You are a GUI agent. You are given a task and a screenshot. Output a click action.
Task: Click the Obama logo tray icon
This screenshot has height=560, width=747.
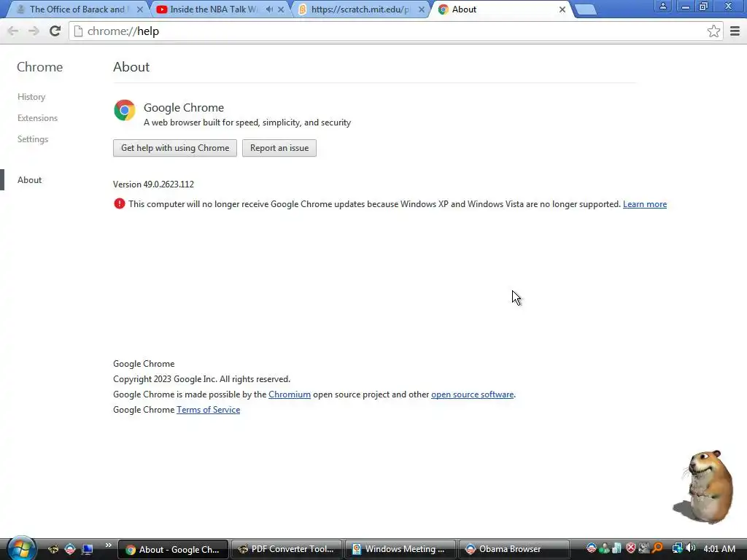tap(591, 548)
